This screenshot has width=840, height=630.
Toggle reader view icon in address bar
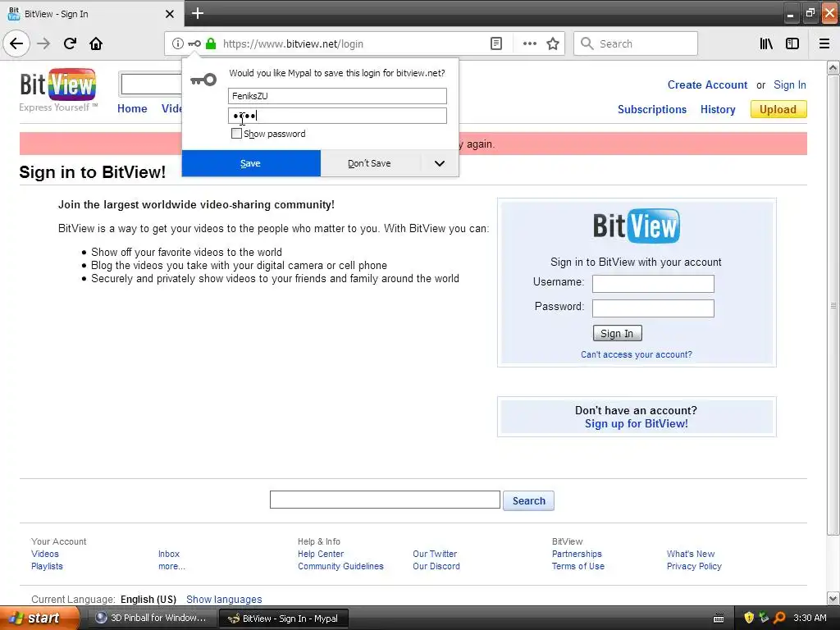(x=496, y=43)
